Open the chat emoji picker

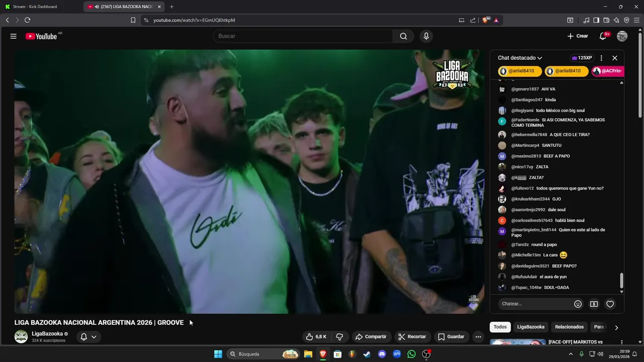578,304
